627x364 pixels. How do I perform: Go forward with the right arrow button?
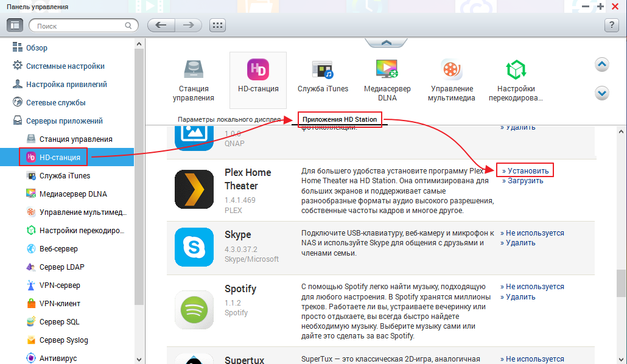click(188, 25)
